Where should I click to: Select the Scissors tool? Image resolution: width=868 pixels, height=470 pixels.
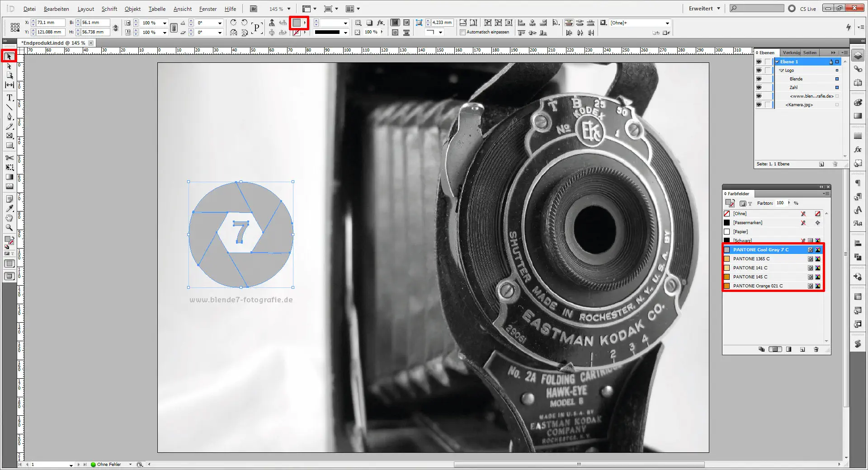point(9,158)
